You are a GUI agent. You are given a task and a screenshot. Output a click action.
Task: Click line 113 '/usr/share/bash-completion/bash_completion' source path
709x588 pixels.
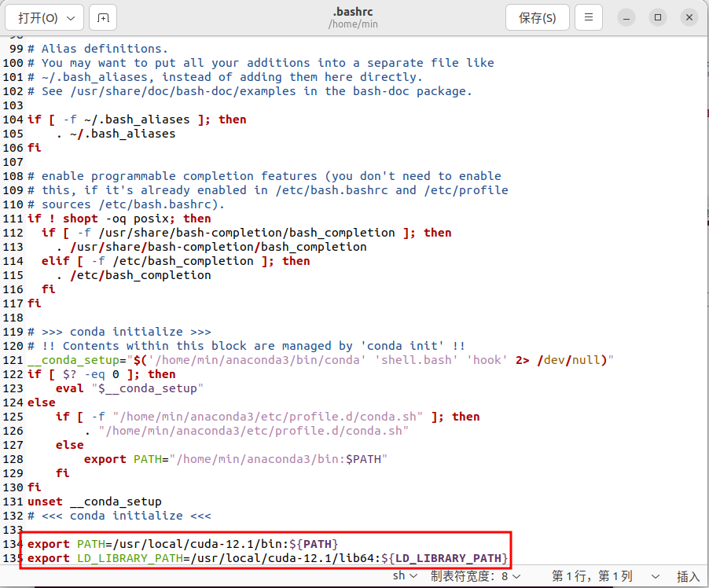(x=219, y=247)
